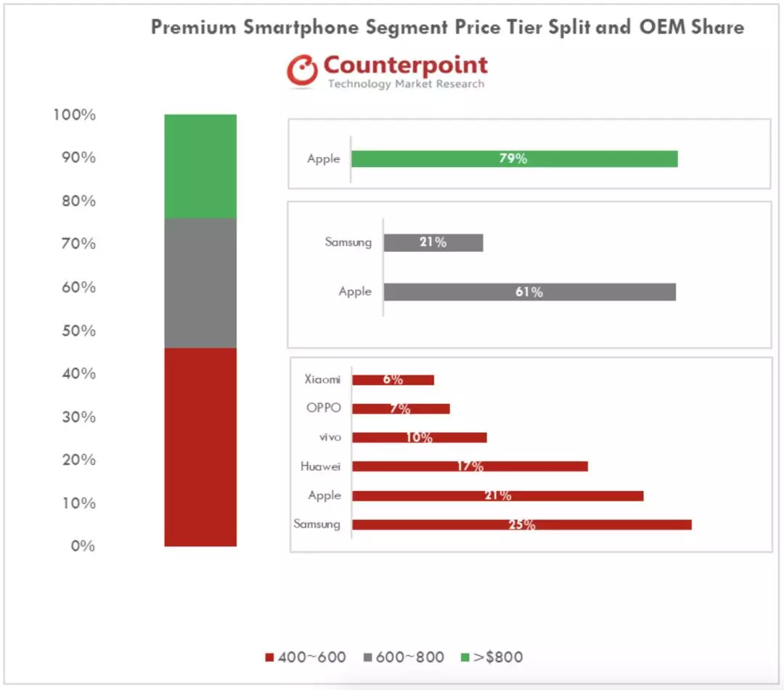Click the Counterpoint circular logo icon
The width and height of the screenshot is (784, 690).
[x=302, y=70]
